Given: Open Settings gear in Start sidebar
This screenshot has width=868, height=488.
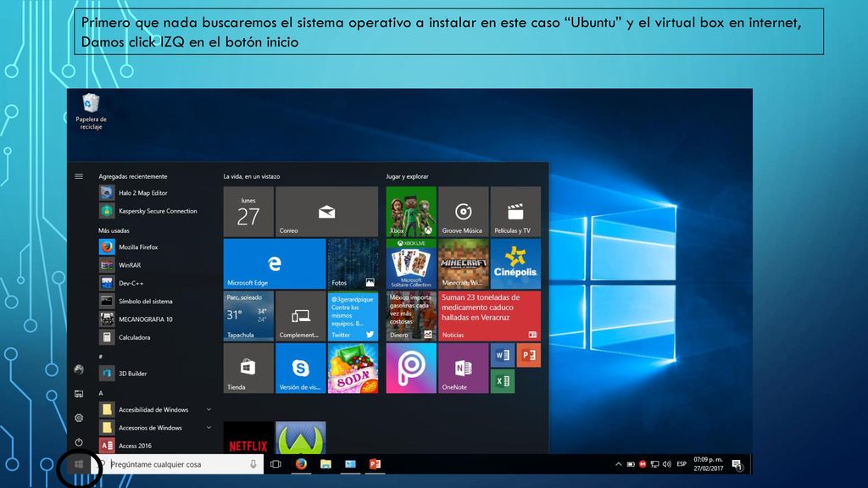Looking at the screenshot, I should [x=79, y=418].
